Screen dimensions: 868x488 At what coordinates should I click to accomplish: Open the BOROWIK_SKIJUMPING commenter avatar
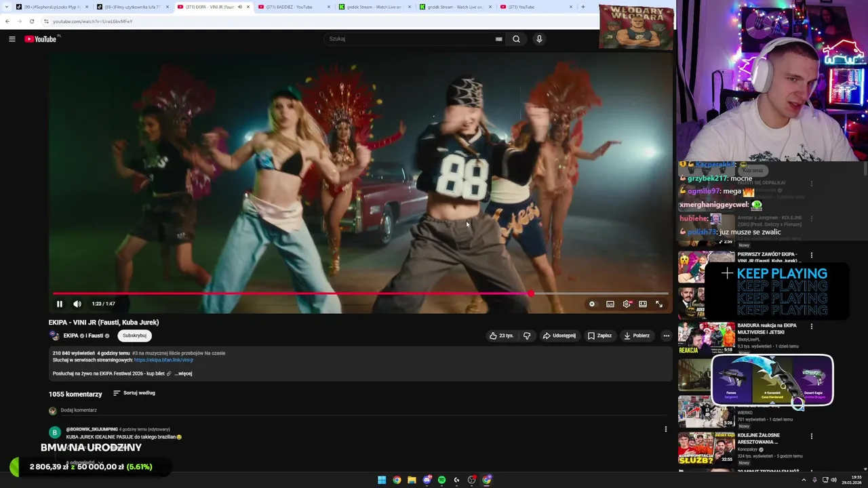click(x=55, y=432)
